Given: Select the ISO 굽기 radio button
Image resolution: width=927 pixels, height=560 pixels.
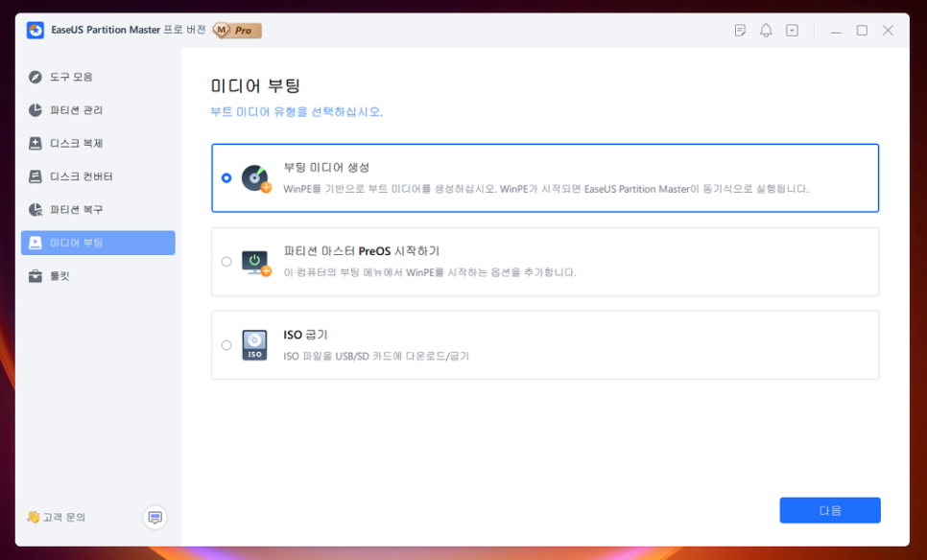Looking at the screenshot, I should pyautogui.click(x=226, y=345).
